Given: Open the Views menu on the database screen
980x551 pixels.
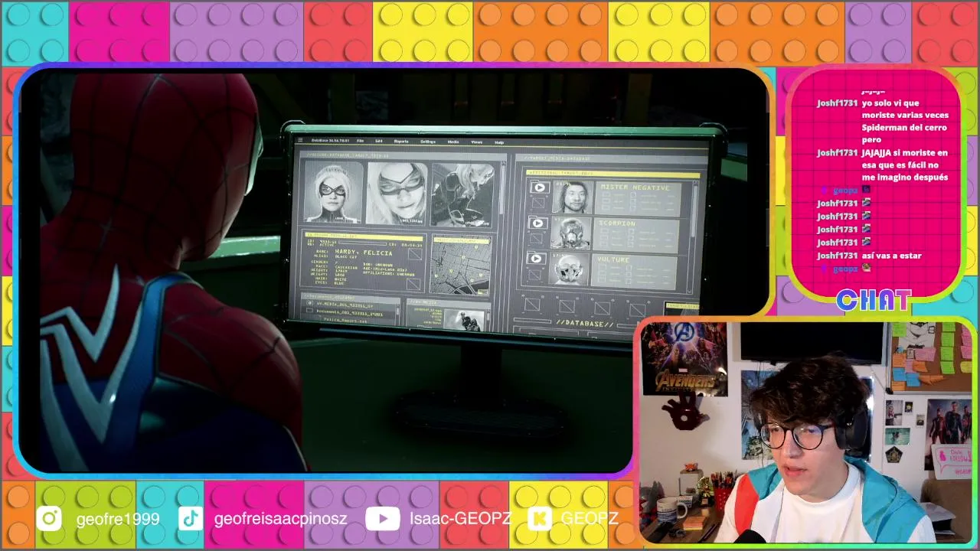Looking at the screenshot, I should point(476,142).
